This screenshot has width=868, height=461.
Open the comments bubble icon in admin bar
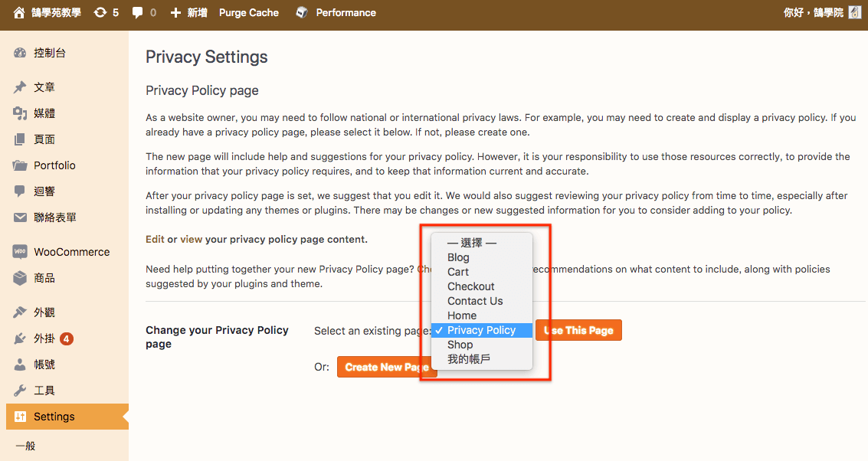(138, 12)
